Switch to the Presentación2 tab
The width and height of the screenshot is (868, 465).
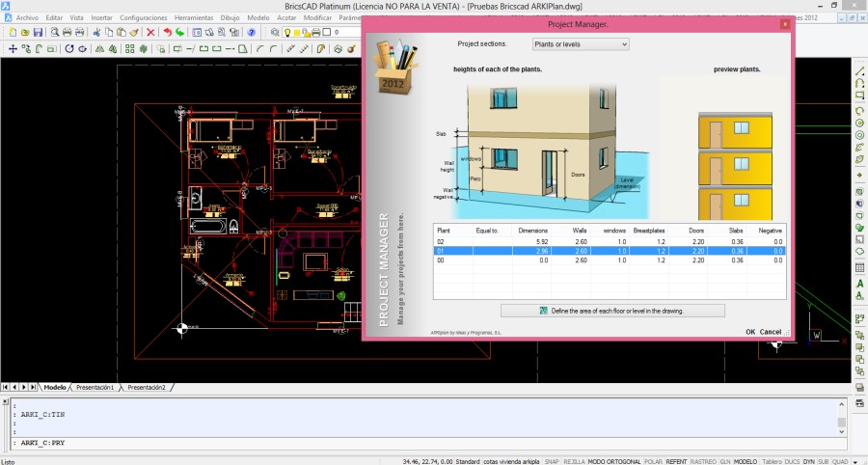147,388
